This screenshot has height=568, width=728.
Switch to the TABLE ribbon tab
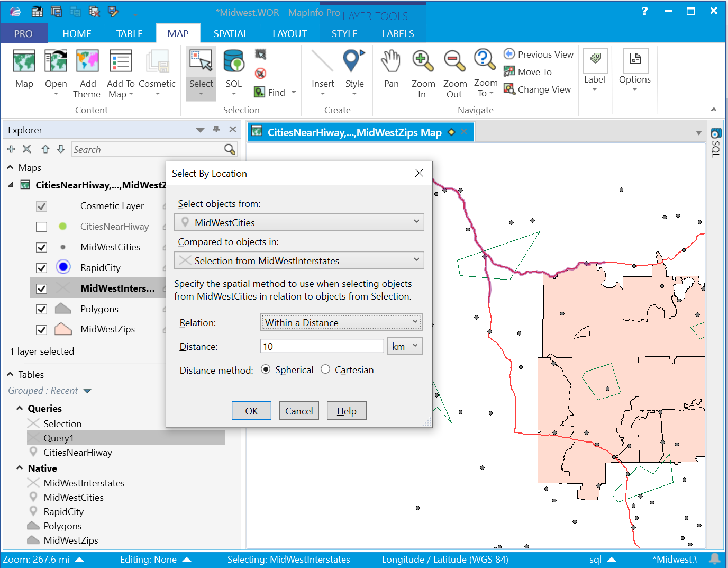tap(130, 33)
